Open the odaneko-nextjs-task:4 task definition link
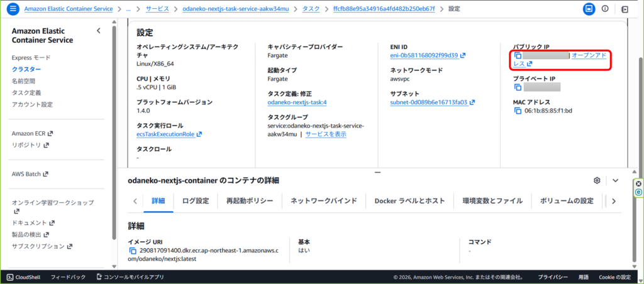Viewport: 644px width, 284px height. [301, 102]
